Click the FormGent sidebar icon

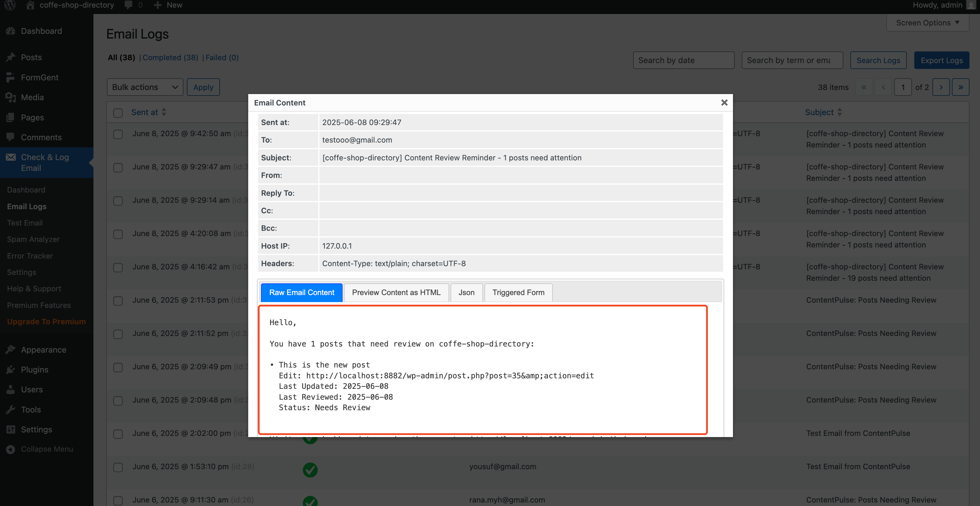pos(11,77)
